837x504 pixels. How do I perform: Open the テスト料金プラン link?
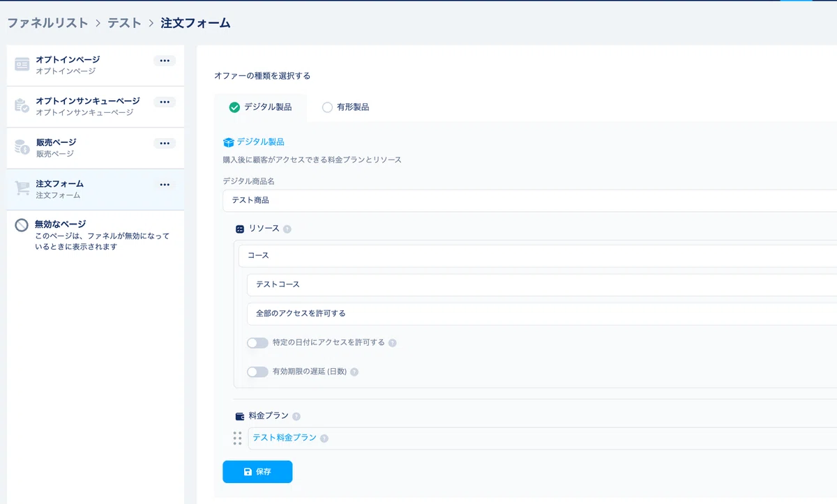click(x=285, y=438)
